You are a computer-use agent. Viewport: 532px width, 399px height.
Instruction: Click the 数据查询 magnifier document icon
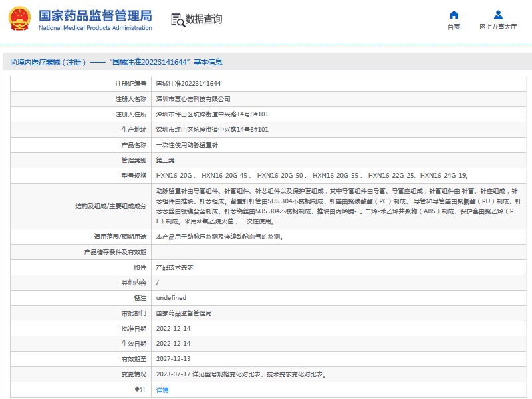click(x=177, y=19)
